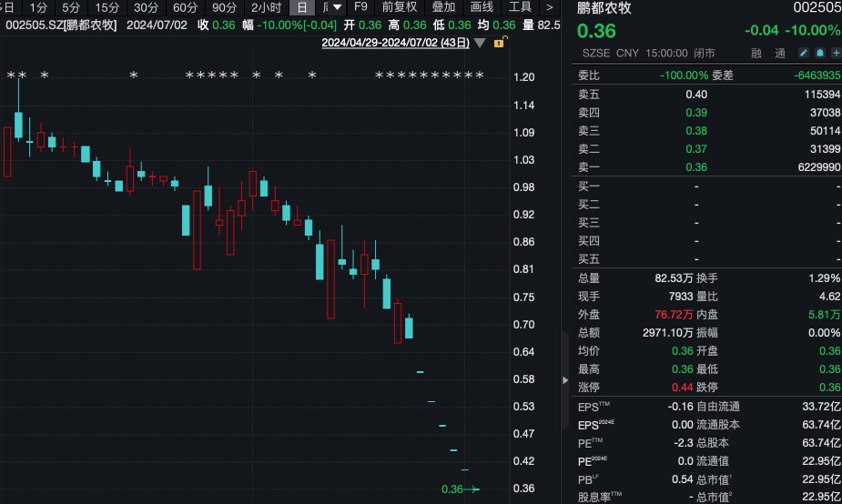Switch to the 15分 timeframe tab
Image resolution: width=842 pixels, height=504 pixels.
107,7
